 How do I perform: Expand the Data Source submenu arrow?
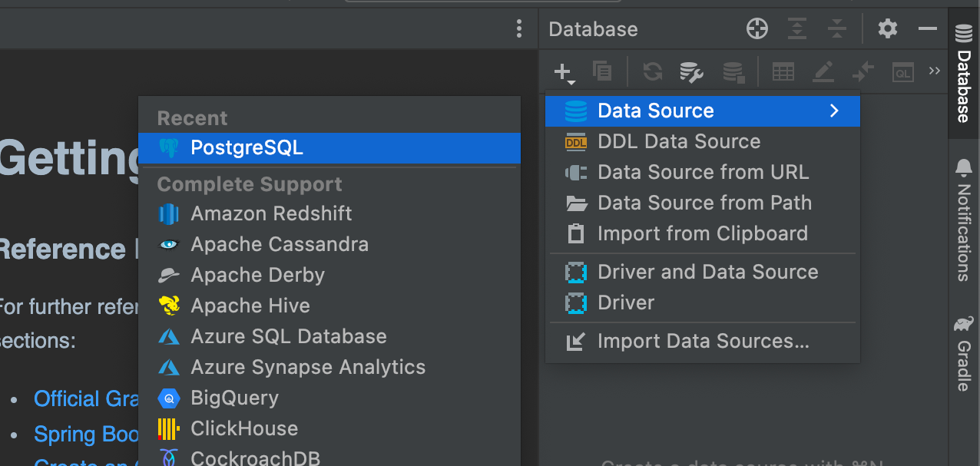(835, 111)
